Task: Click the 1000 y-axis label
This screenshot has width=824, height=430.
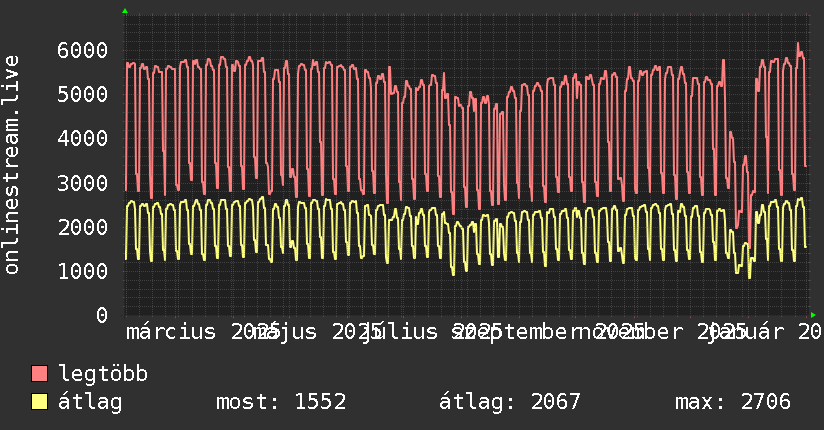Action: pyautogui.click(x=83, y=271)
